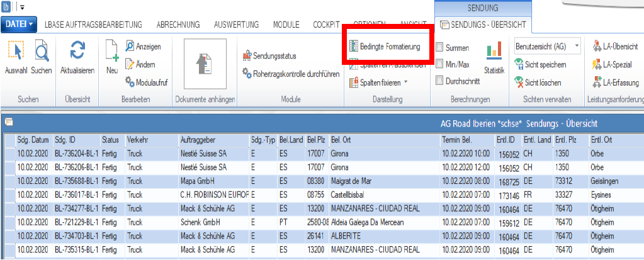Enable the Summen checkbox
644x260 pixels.
[439, 48]
